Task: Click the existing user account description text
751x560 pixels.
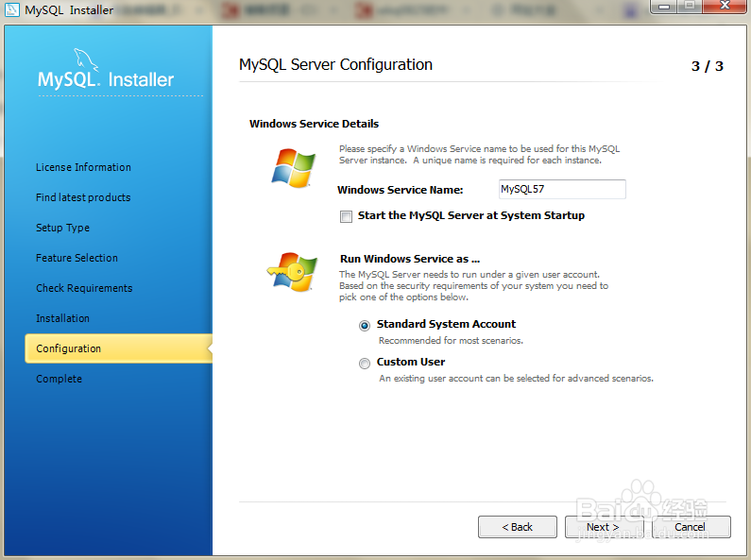Action: 517,379
